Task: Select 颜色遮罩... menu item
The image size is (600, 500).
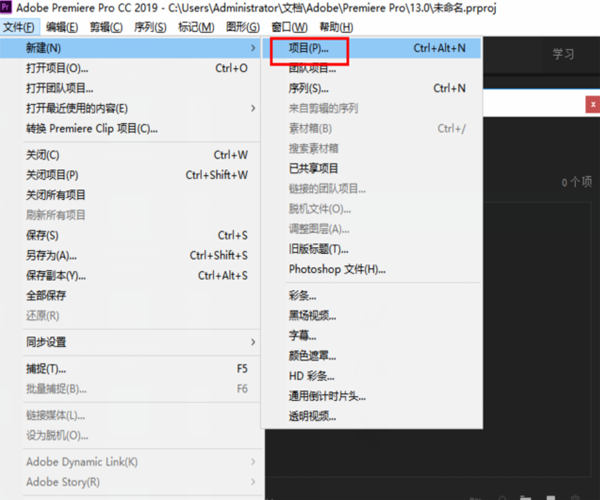Action: click(x=372, y=356)
